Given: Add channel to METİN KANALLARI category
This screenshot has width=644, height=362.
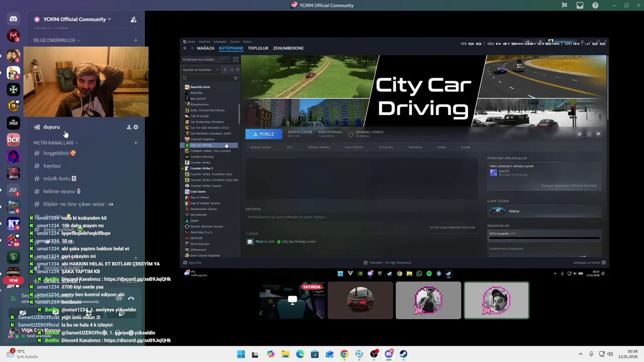Looking at the screenshot, I should click(x=136, y=143).
